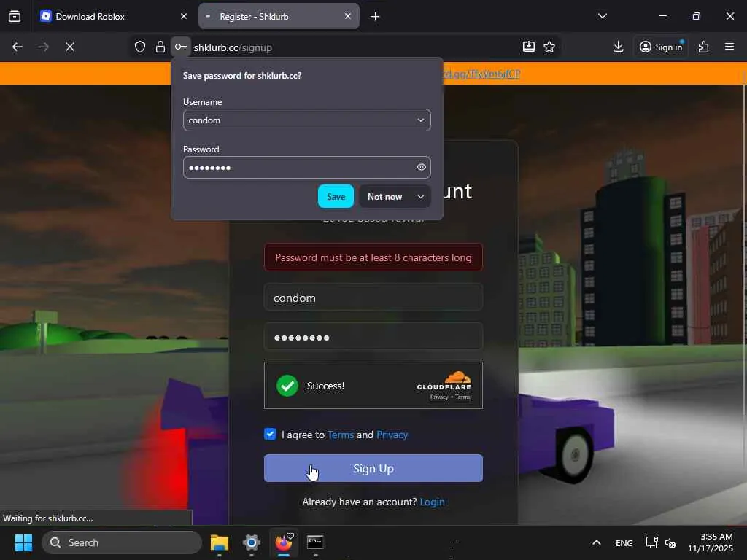
Task: Click the signup form password field
Action: coord(373,337)
